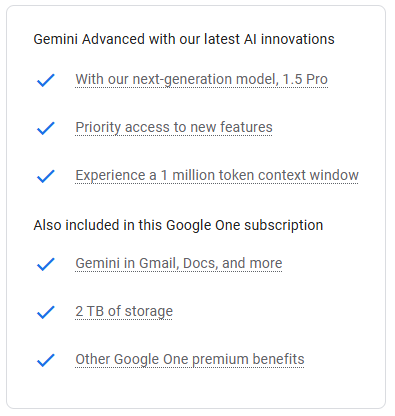Click the checkmark next to Priority access

click(x=46, y=128)
